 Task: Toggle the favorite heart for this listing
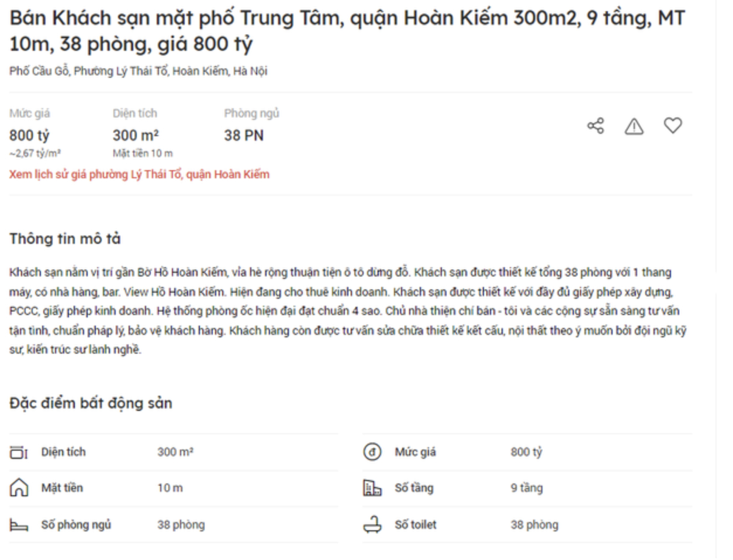(675, 126)
